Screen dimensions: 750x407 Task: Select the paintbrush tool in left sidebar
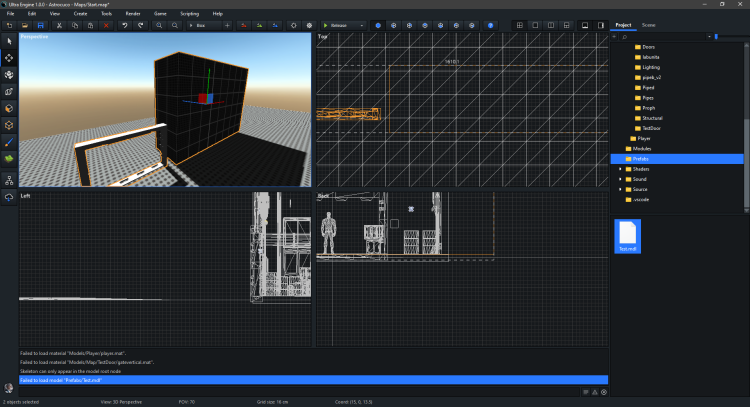[9, 142]
